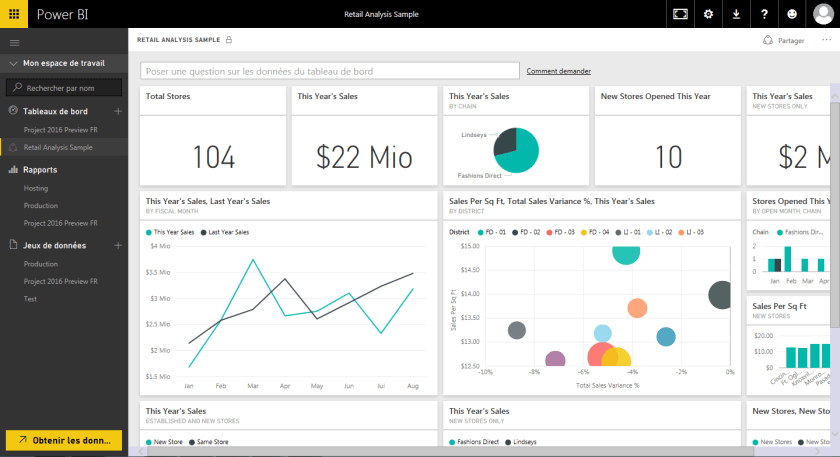Click the lock icon beside dashboard title
Image resolution: width=840 pixels, height=457 pixels.
tap(229, 40)
